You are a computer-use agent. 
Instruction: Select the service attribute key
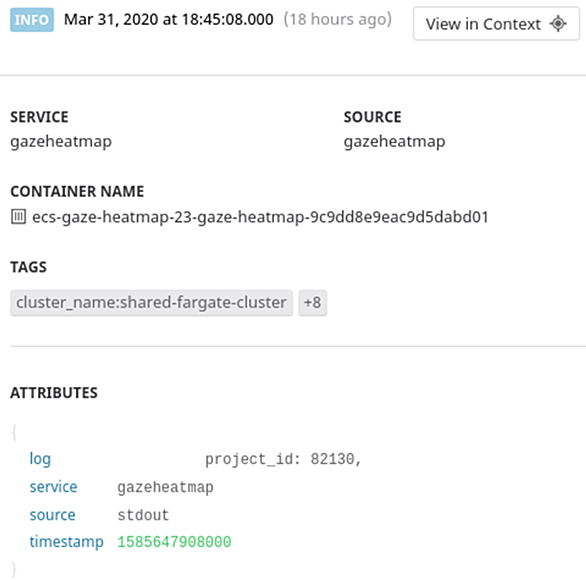point(53,487)
